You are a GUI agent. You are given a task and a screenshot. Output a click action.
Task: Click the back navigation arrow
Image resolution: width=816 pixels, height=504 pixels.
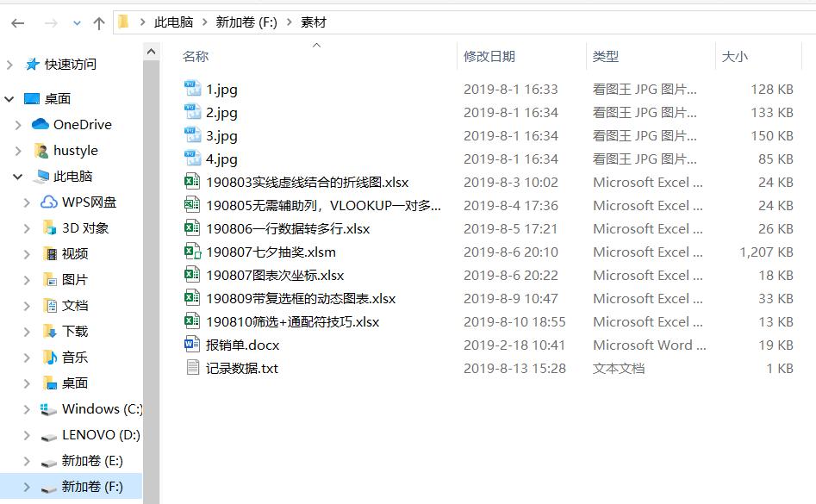[17, 22]
